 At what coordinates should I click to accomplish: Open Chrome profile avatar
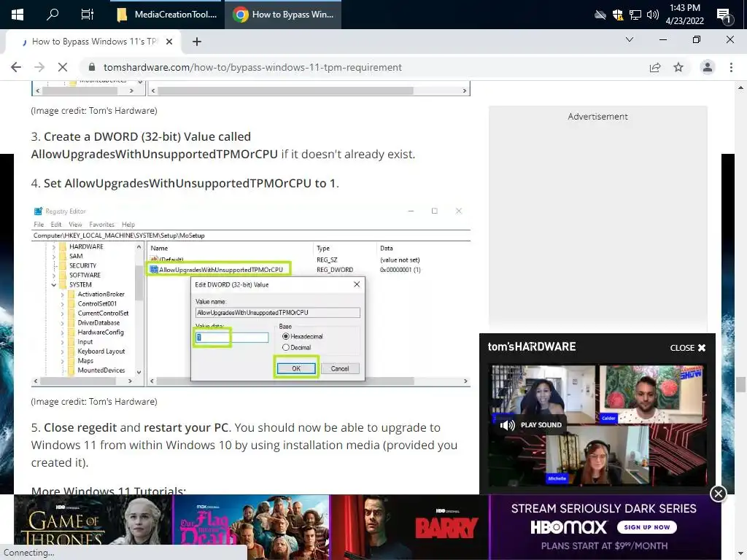pyautogui.click(x=708, y=67)
